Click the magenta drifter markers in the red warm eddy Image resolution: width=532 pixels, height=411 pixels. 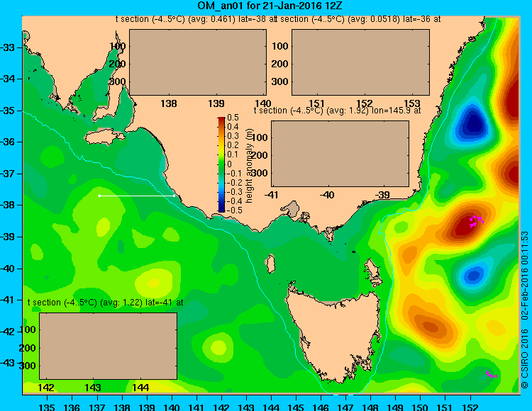tap(477, 220)
